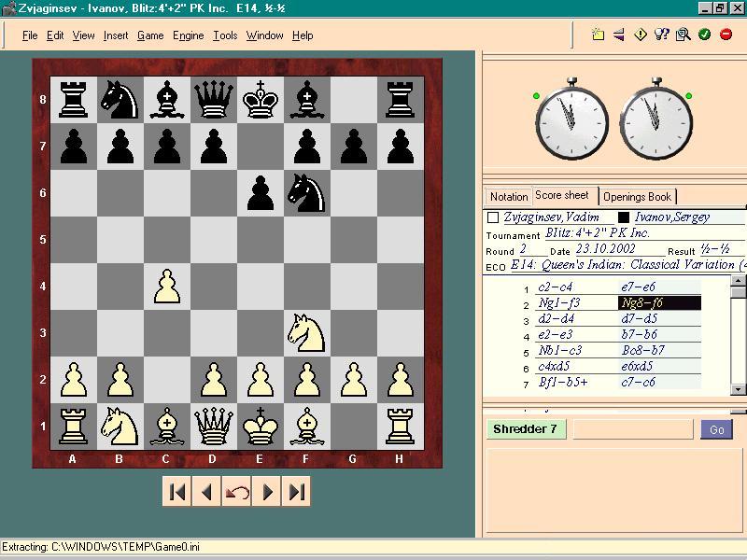Switch to the Openings Book tab
Image resolution: width=747 pixels, height=560 pixels.
(637, 197)
